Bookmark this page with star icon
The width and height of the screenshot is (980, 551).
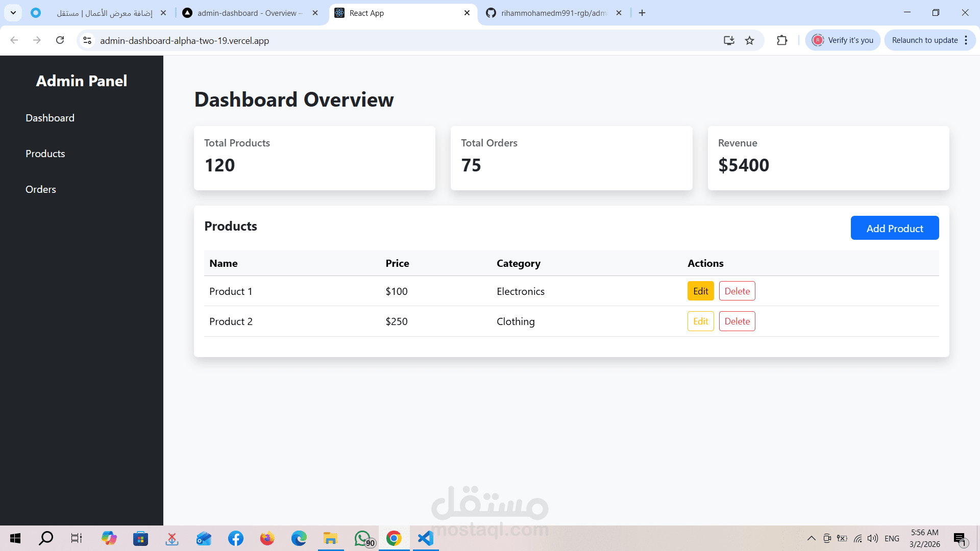(x=749, y=40)
